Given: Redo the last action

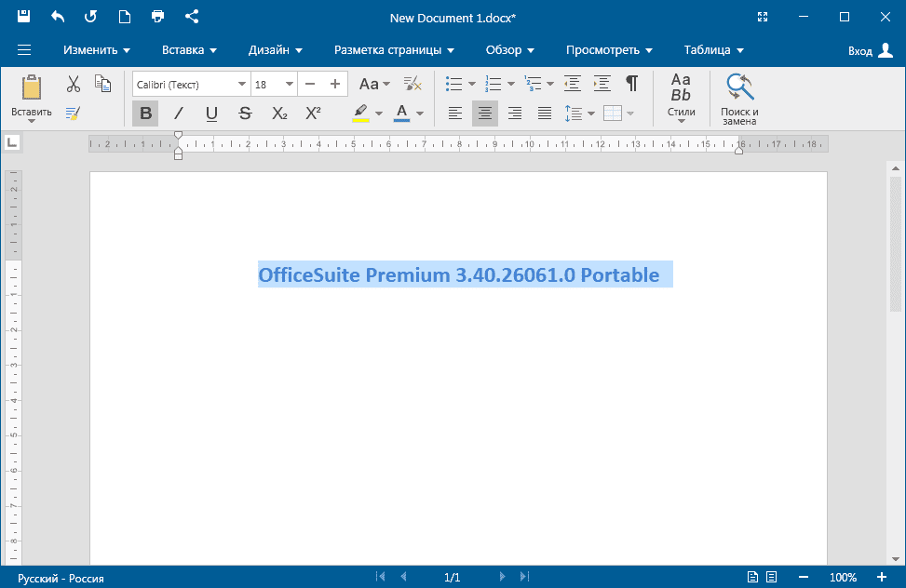Looking at the screenshot, I should 90,16.
